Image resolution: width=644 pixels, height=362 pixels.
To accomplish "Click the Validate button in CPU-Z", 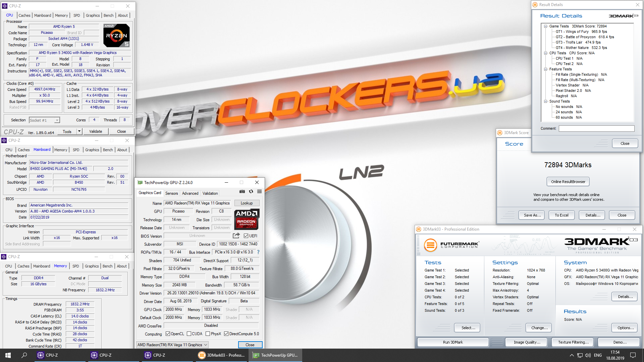I will tap(96, 131).
